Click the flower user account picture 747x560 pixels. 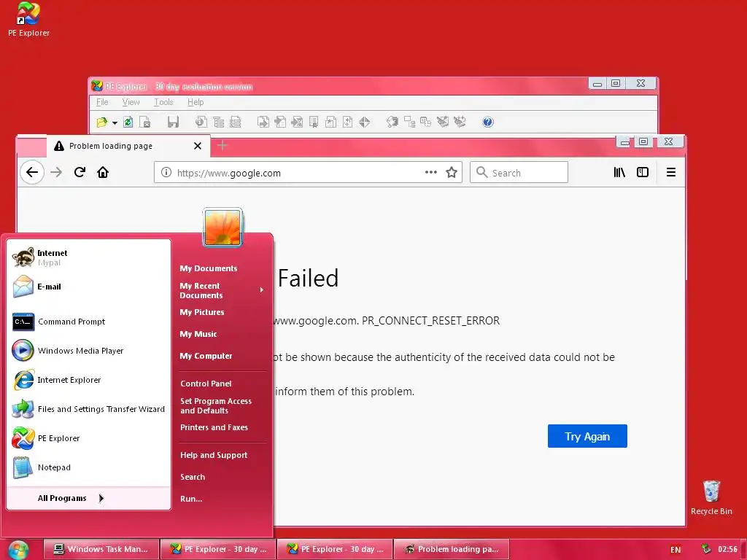point(222,227)
